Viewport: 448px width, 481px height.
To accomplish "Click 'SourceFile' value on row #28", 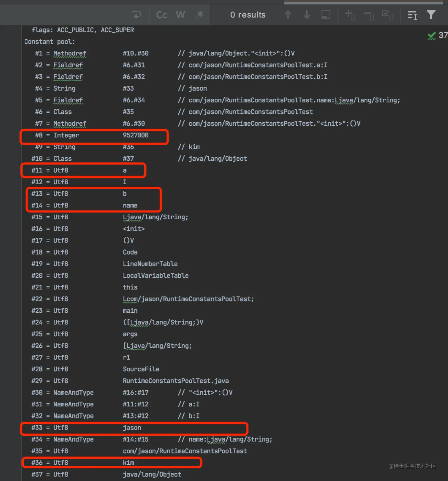I will [141, 369].
